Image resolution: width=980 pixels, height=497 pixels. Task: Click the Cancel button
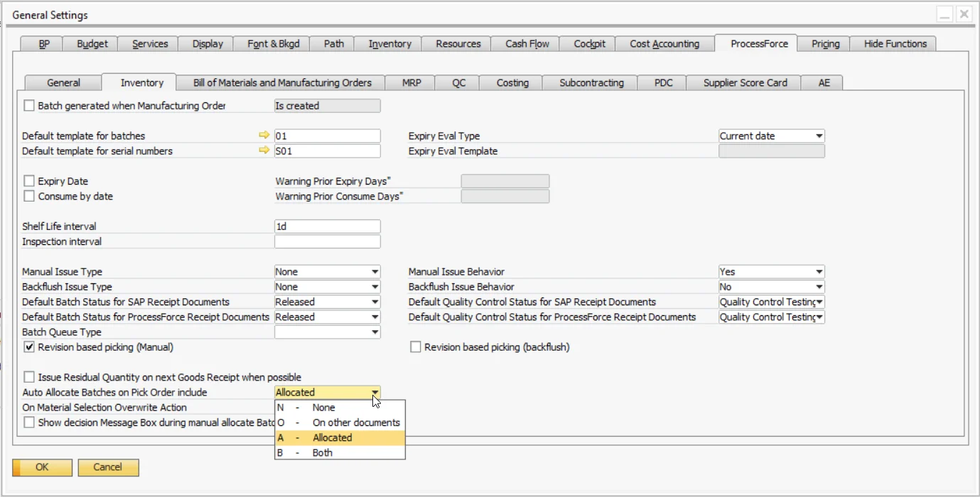coord(108,467)
